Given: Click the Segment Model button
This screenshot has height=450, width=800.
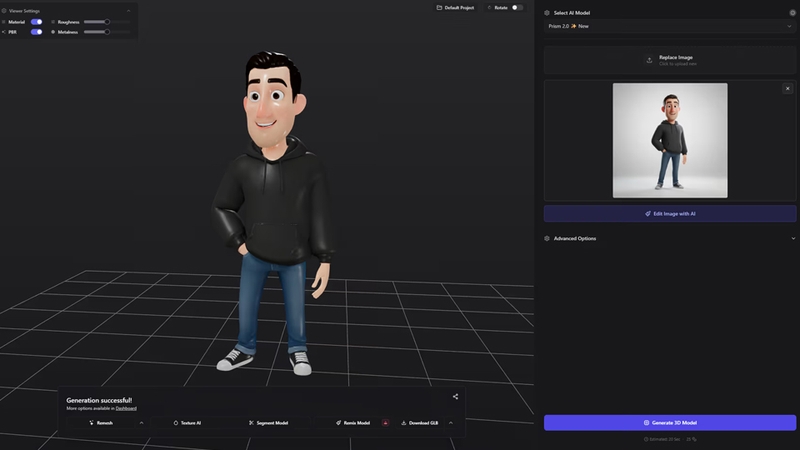Looking at the screenshot, I should (269, 423).
